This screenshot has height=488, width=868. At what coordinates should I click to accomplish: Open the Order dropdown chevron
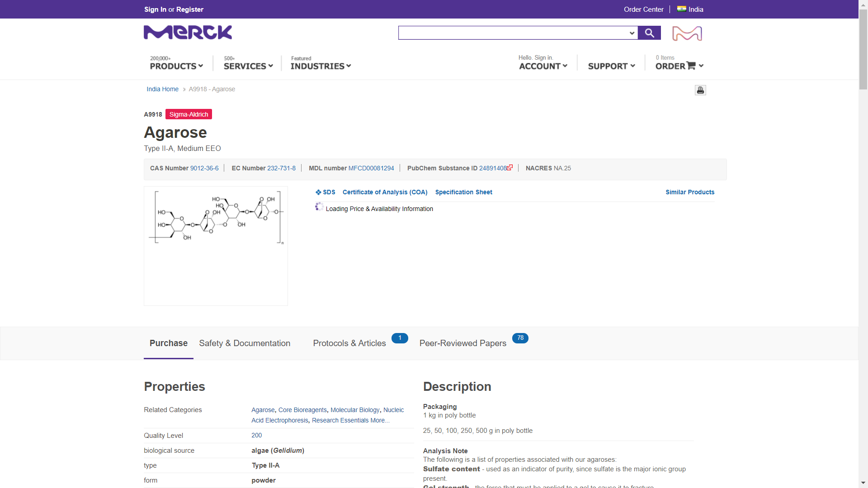[x=701, y=66]
